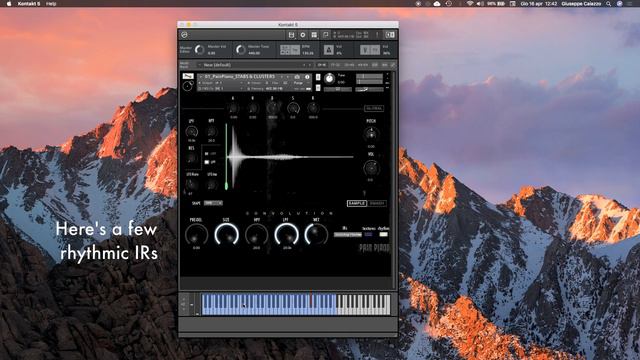Click the PITCH knob
Screen dimensions: 640x360
[x=371, y=134]
